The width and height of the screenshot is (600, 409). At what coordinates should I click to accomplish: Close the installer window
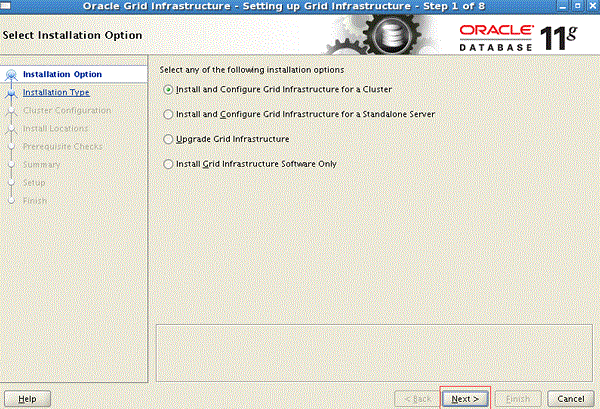pyautogui.click(x=592, y=6)
